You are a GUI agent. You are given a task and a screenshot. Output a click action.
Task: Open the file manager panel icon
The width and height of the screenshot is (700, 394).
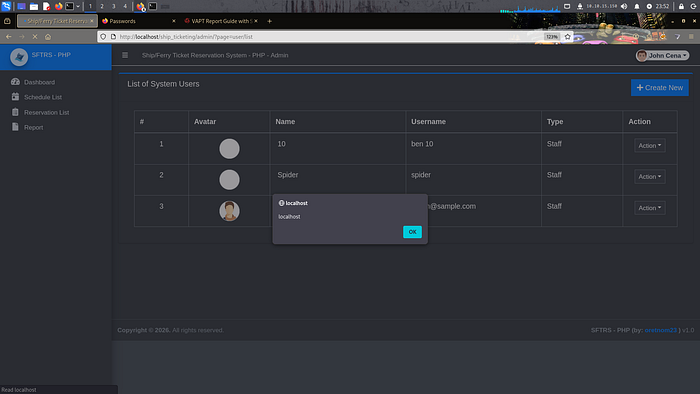tap(33, 6)
